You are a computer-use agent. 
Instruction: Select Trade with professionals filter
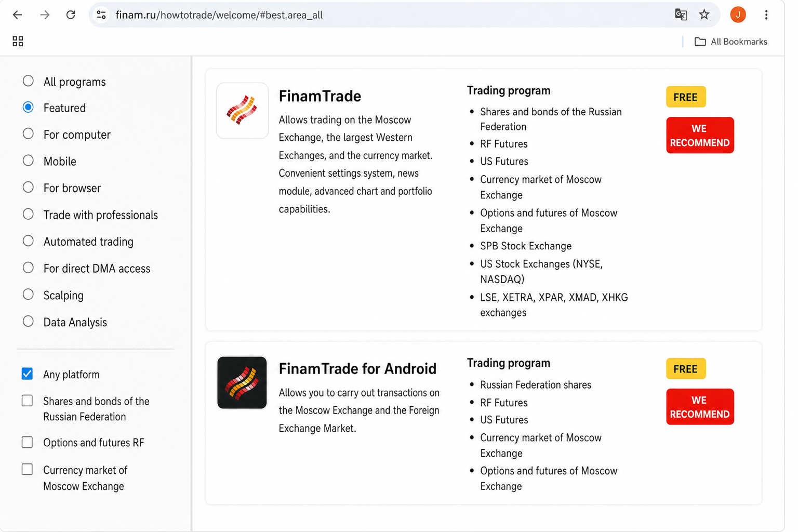pyautogui.click(x=28, y=215)
